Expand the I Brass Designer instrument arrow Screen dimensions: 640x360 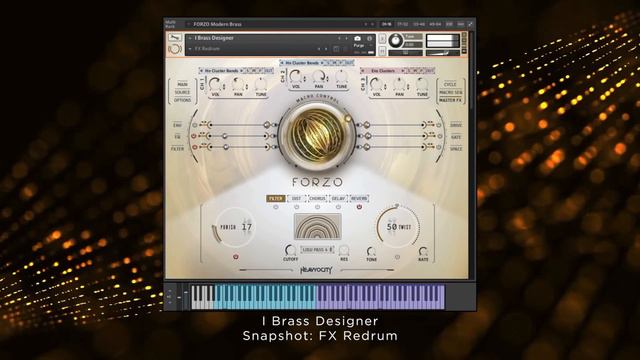190,38
